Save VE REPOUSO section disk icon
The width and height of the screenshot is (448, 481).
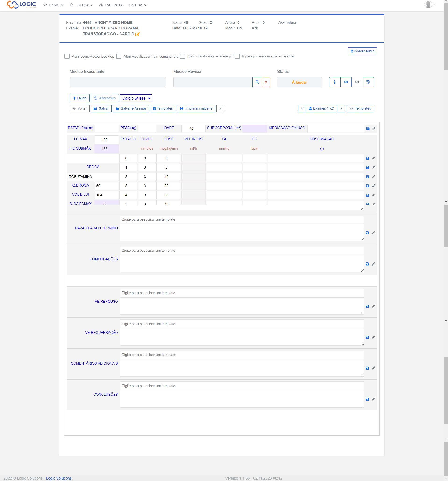[x=367, y=306]
